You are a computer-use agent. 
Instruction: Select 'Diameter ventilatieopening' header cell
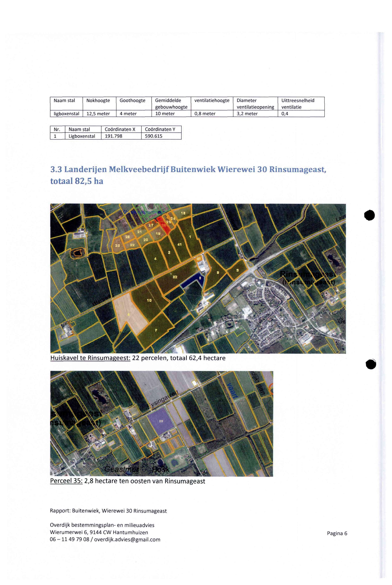click(255, 103)
